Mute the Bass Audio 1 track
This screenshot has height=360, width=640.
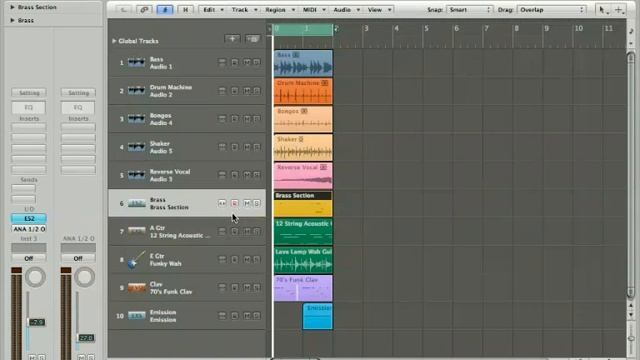(x=247, y=62)
